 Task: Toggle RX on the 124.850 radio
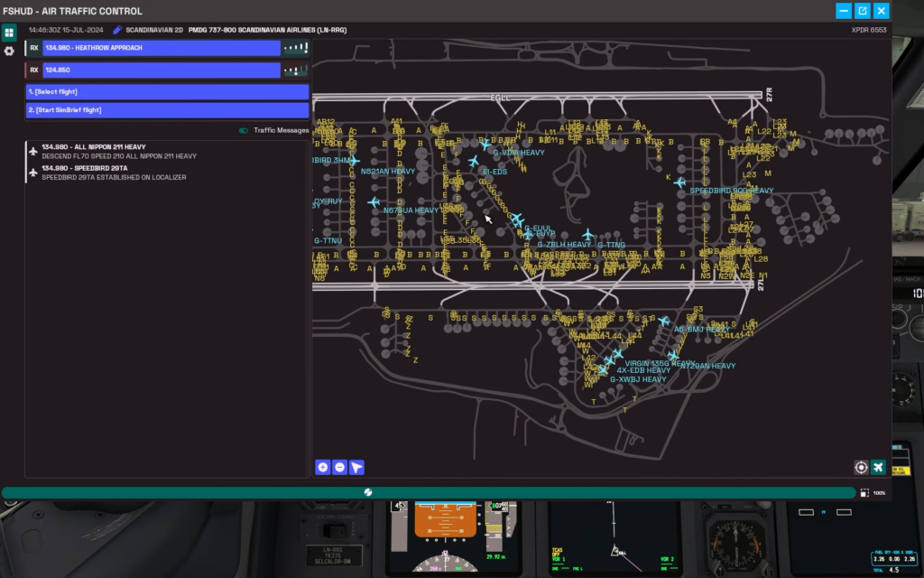[33, 70]
